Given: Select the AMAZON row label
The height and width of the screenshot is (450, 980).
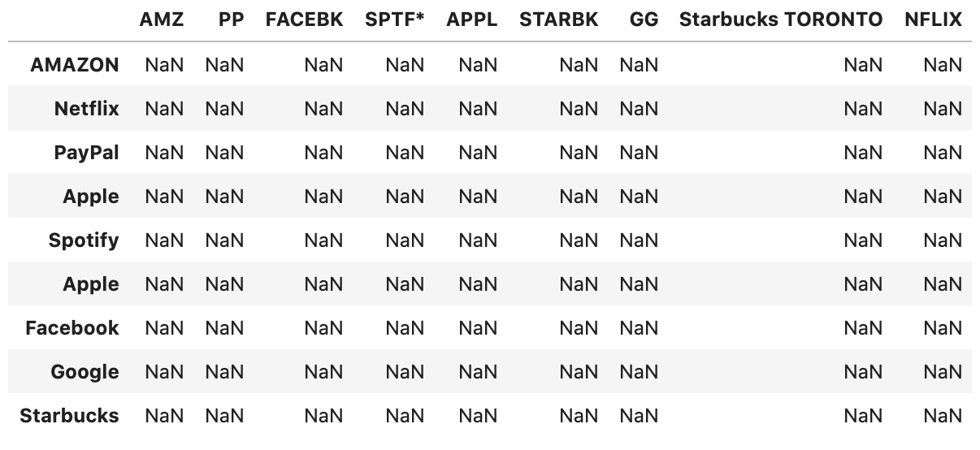Looking at the screenshot, I should [x=75, y=65].
